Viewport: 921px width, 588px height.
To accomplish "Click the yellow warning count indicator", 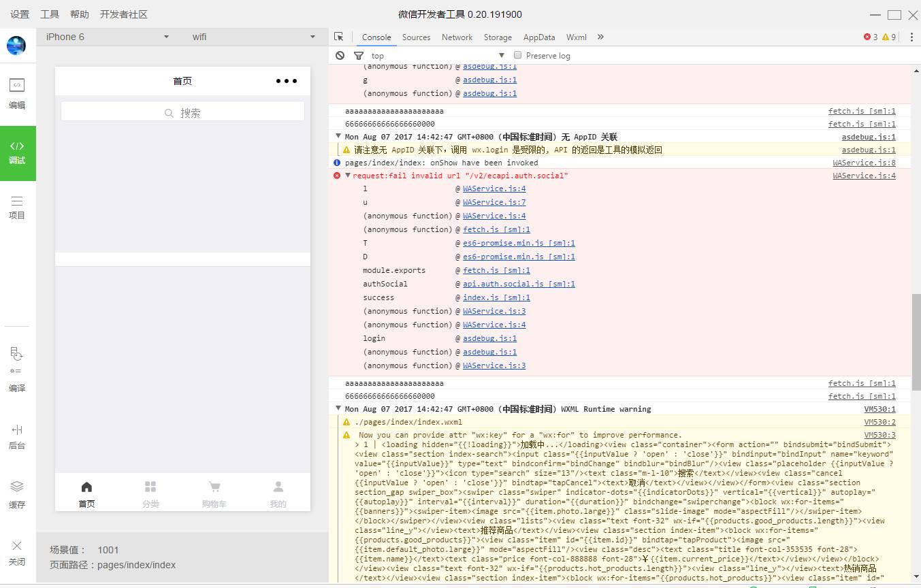I will pyautogui.click(x=889, y=37).
